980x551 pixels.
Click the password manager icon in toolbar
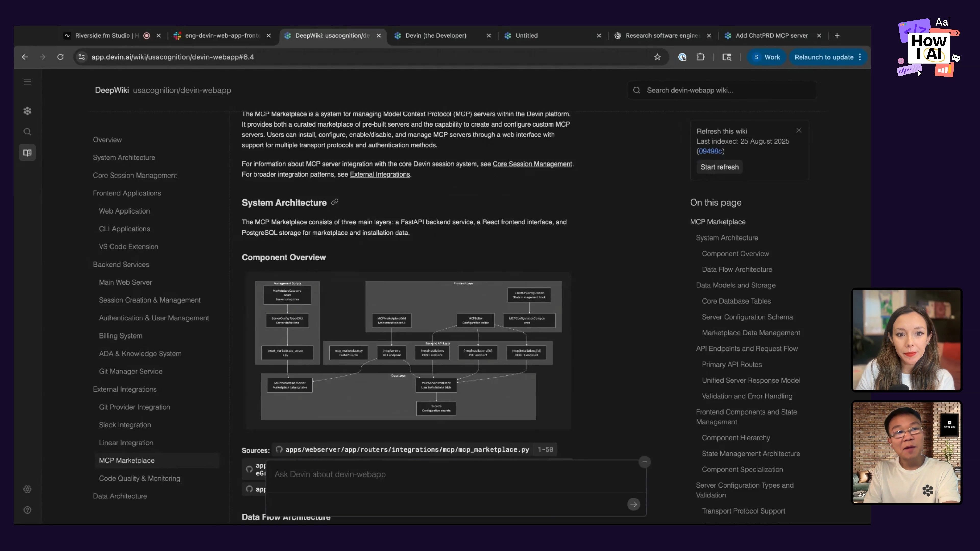(682, 57)
